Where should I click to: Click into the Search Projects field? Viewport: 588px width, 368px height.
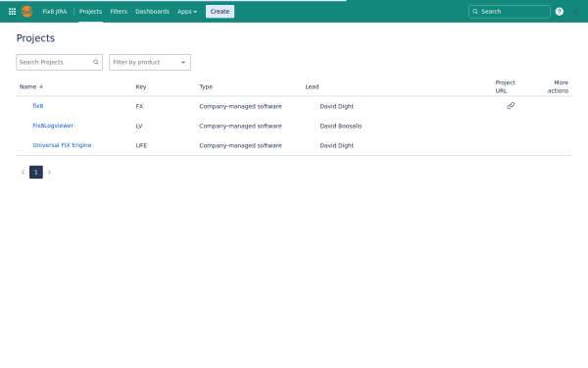pos(59,63)
